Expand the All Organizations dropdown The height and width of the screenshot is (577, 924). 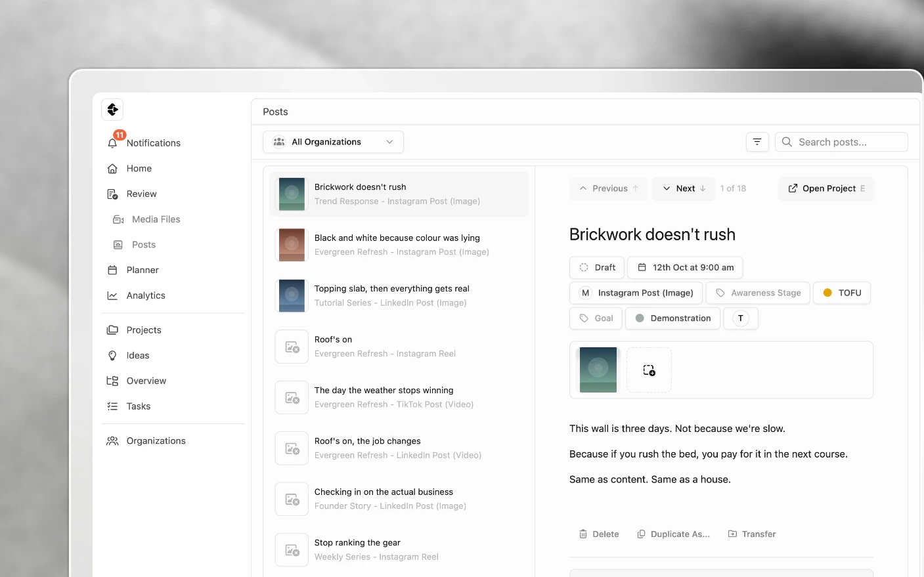(333, 142)
